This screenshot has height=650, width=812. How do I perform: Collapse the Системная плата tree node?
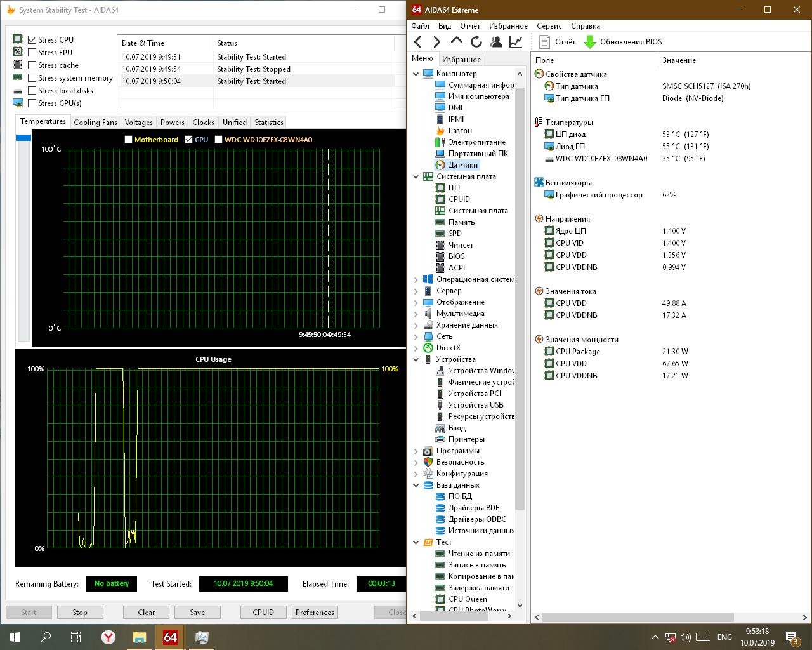click(x=416, y=176)
